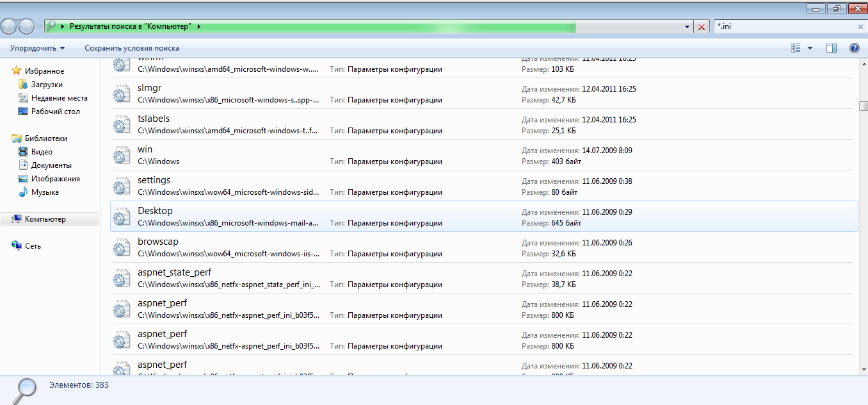Select the aspnet_state_perf file name
The image size is (868, 405).
(174, 272)
